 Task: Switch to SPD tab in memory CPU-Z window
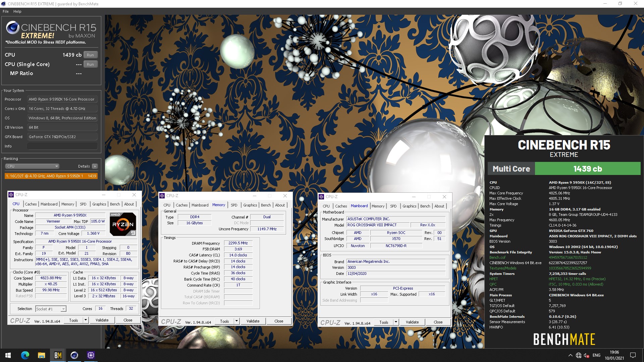pyautogui.click(x=234, y=205)
